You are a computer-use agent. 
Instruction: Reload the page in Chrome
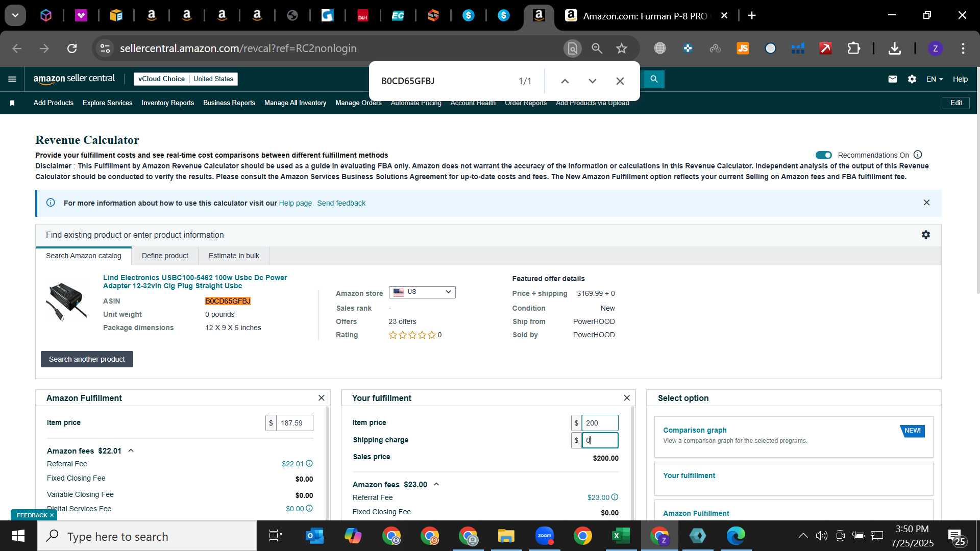(72, 48)
